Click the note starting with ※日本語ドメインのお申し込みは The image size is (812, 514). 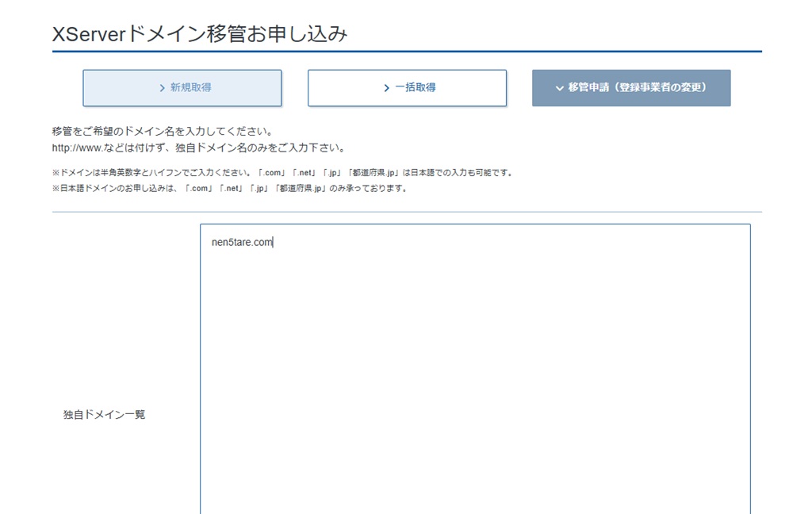[x=230, y=189]
